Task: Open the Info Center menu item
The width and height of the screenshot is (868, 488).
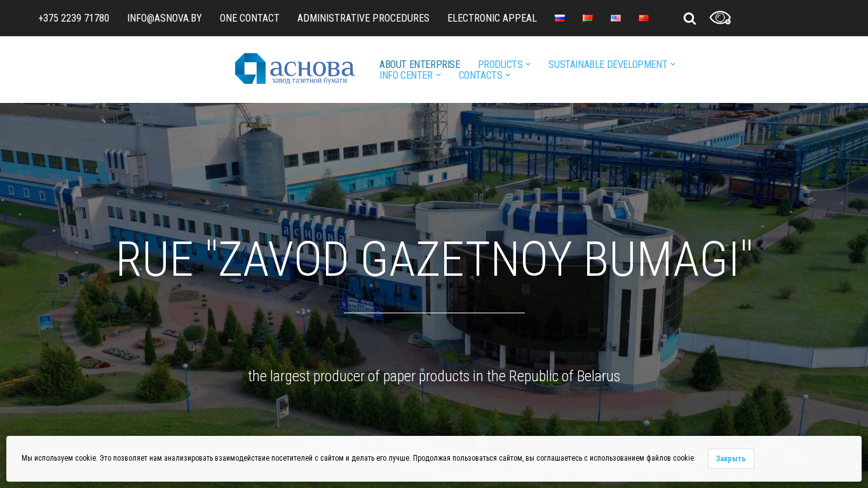Action: coord(406,75)
